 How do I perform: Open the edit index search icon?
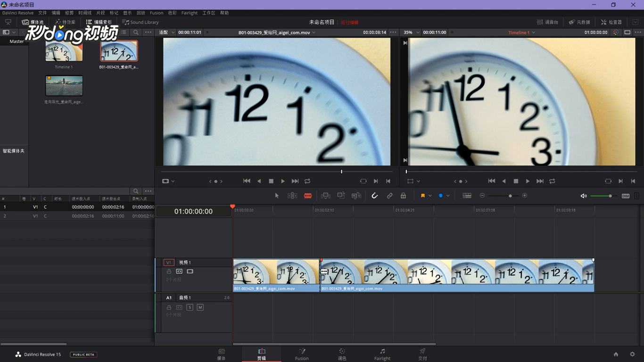pos(136,191)
